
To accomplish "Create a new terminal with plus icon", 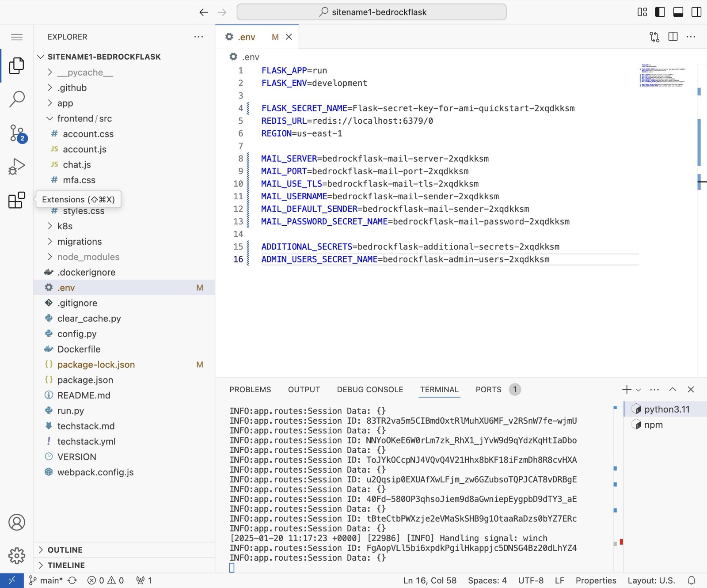I will pos(626,390).
